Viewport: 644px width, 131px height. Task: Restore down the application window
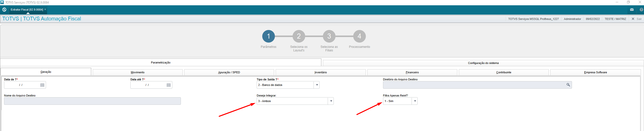[x=628, y=2]
